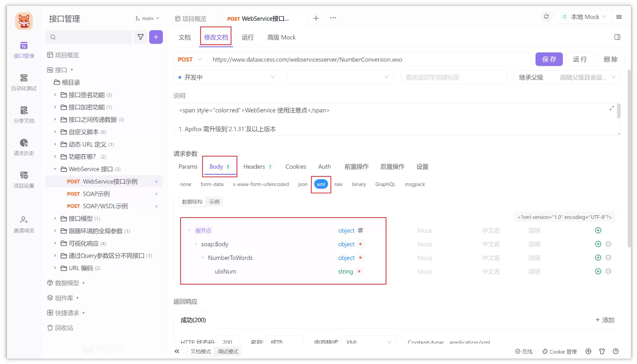637x364 pixels.
Task: Click the help question mark icon
Action: [616, 352]
